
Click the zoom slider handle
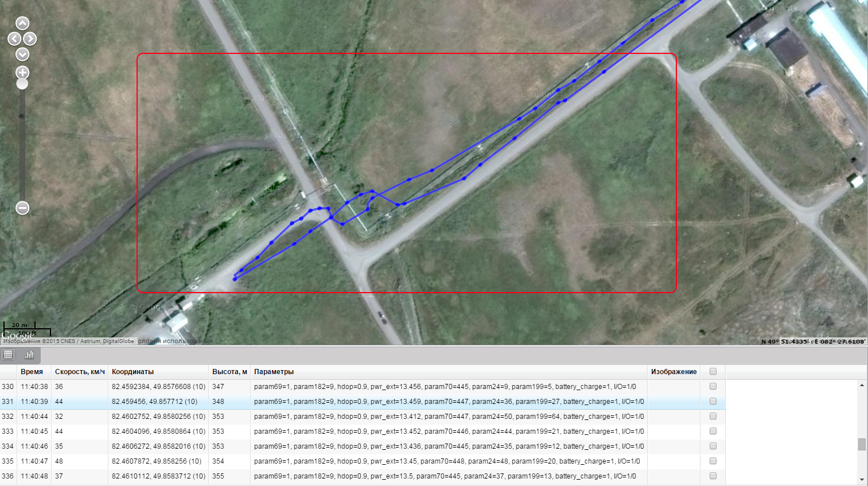coord(22,84)
